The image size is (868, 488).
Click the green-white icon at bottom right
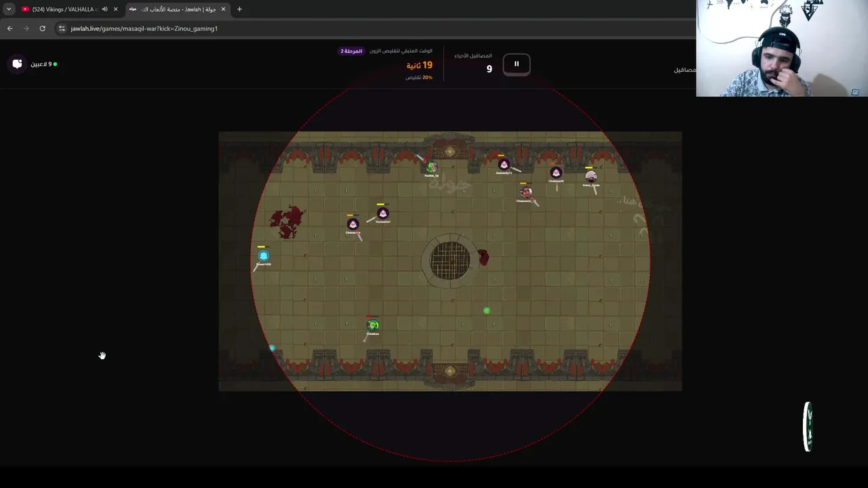(x=808, y=426)
